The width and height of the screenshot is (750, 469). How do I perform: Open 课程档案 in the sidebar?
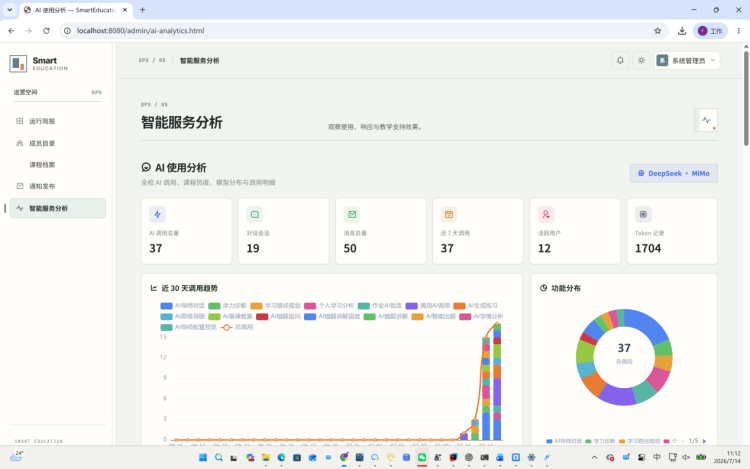pyautogui.click(x=58, y=164)
